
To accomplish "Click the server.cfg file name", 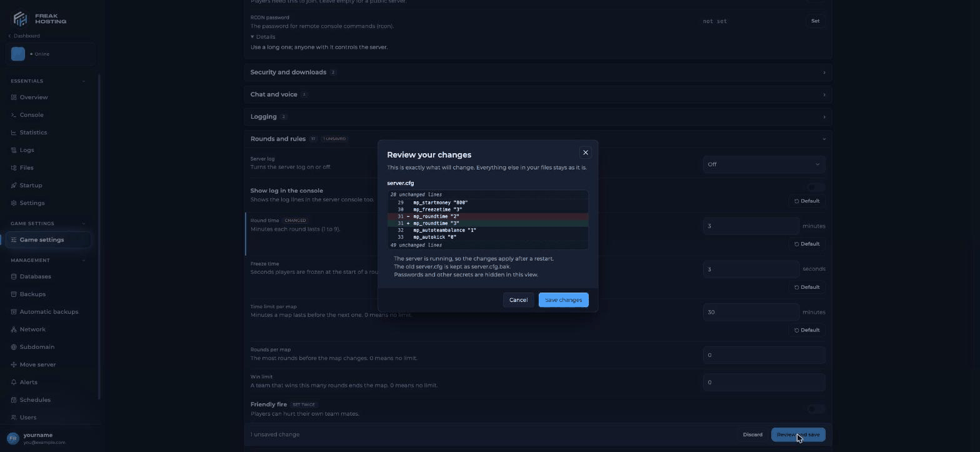I will point(401,183).
